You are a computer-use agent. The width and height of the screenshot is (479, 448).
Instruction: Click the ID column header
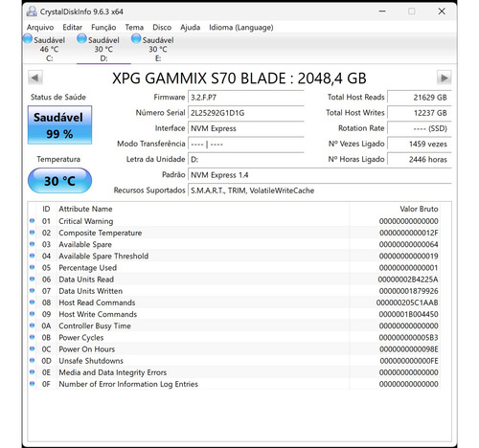pos(46,209)
